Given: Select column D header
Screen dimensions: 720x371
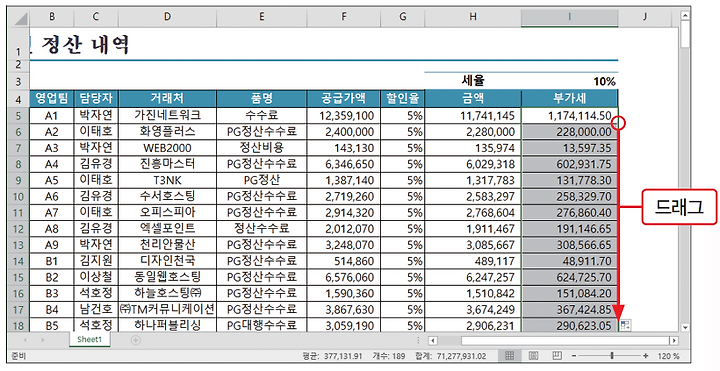Looking at the screenshot, I should click(x=167, y=17).
